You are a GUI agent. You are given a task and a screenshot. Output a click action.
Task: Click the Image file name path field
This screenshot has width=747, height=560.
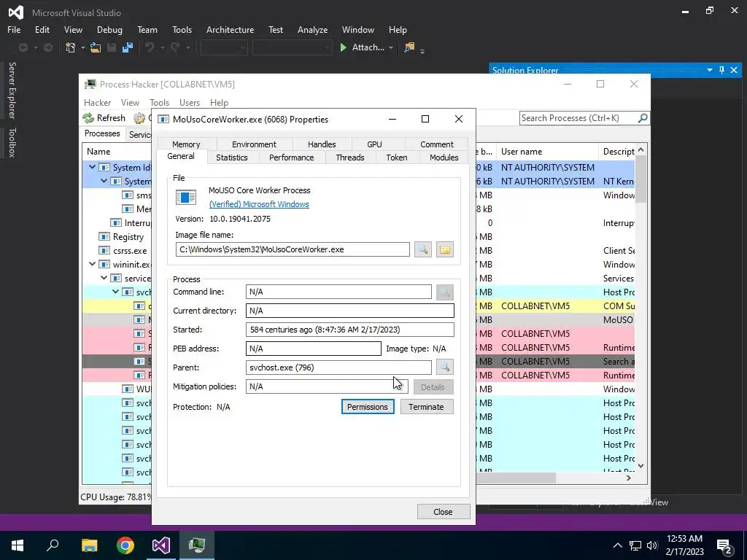(293, 249)
